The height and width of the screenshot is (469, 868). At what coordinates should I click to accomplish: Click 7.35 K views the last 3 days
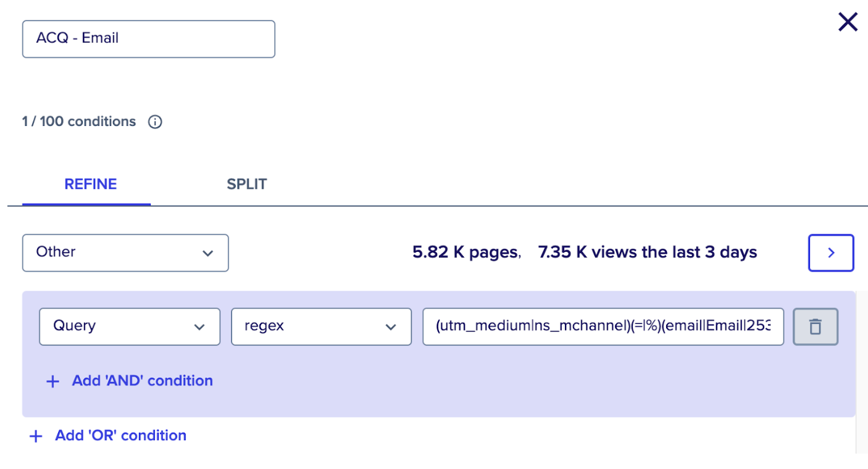click(x=648, y=252)
